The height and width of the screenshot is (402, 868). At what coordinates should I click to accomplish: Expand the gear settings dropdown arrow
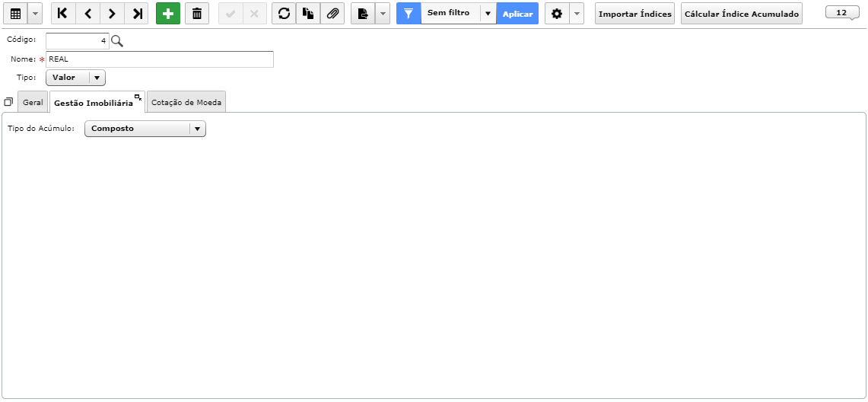click(x=577, y=14)
